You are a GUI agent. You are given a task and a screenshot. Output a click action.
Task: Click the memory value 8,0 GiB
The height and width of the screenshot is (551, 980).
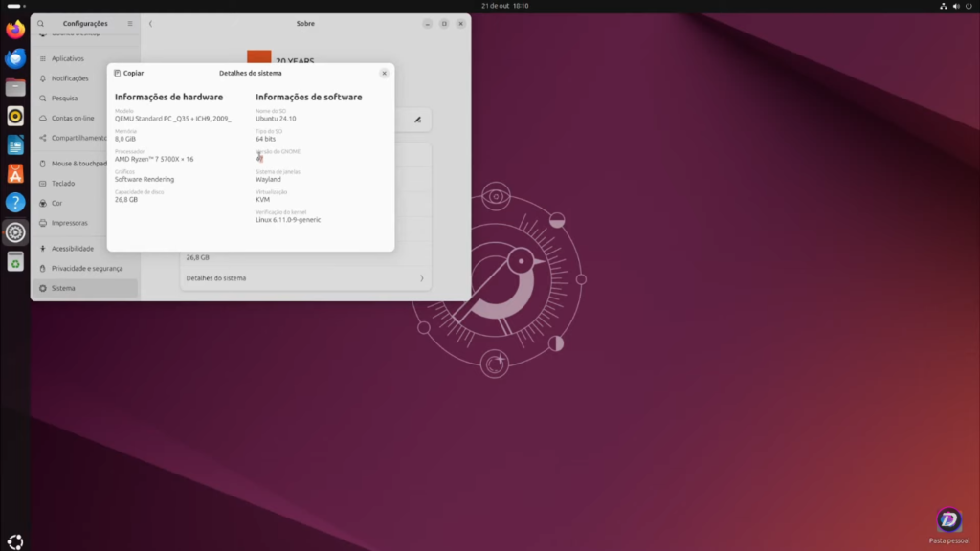coord(125,139)
